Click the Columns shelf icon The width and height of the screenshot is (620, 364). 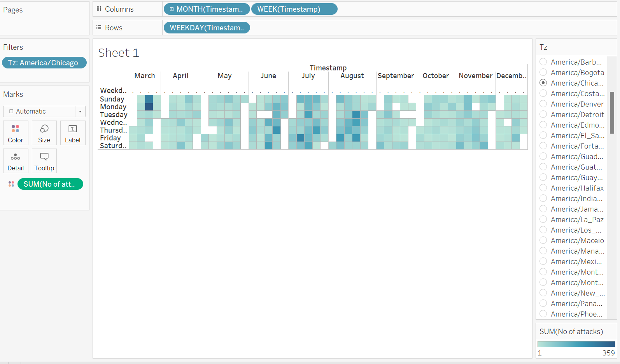click(x=99, y=9)
